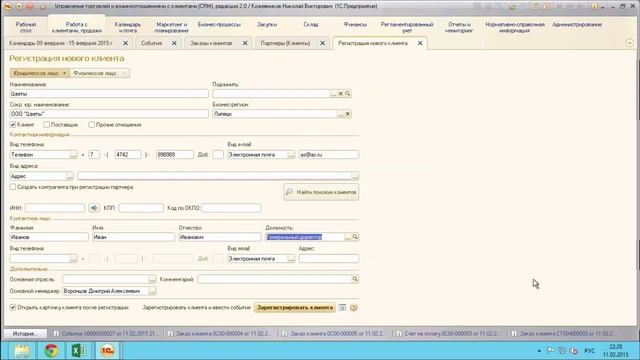This screenshot has width=640, height=360.
Task: Close the События tab
Action: [174, 43]
